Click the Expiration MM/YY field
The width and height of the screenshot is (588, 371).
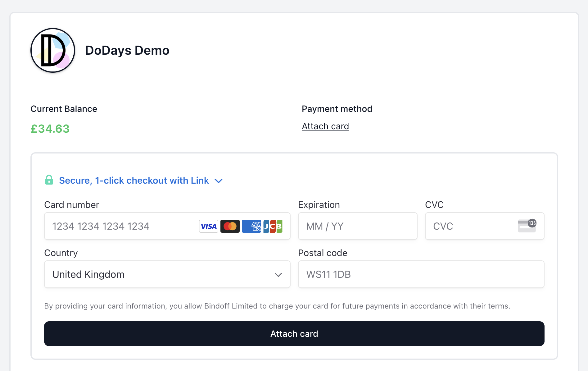tap(357, 226)
